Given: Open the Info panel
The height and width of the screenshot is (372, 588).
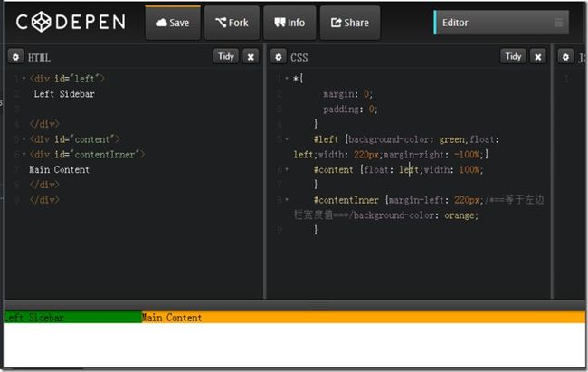Looking at the screenshot, I should [289, 23].
